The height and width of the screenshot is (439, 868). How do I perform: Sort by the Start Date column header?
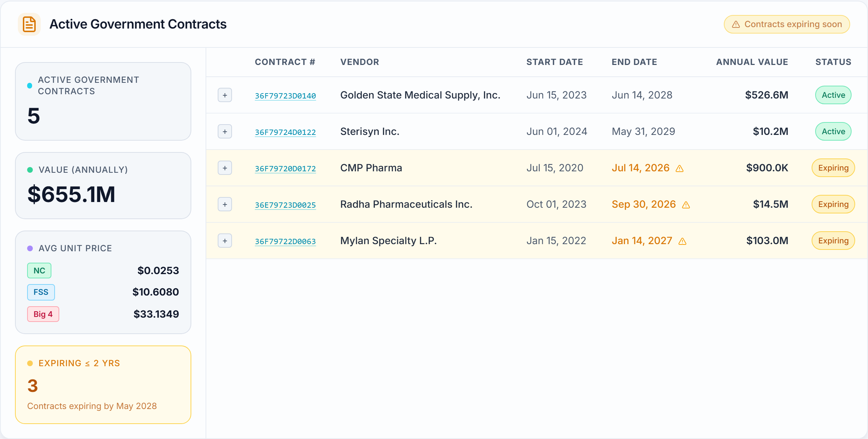point(555,62)
